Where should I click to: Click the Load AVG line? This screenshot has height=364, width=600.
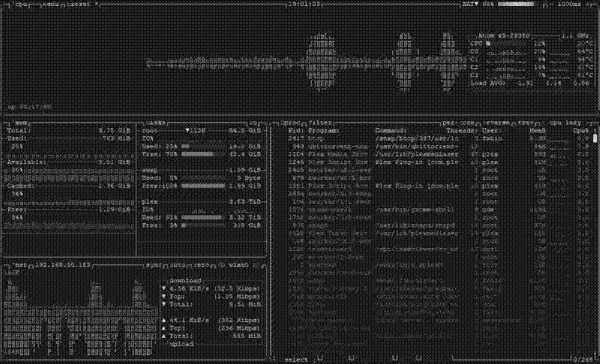[x=530, y=83]
